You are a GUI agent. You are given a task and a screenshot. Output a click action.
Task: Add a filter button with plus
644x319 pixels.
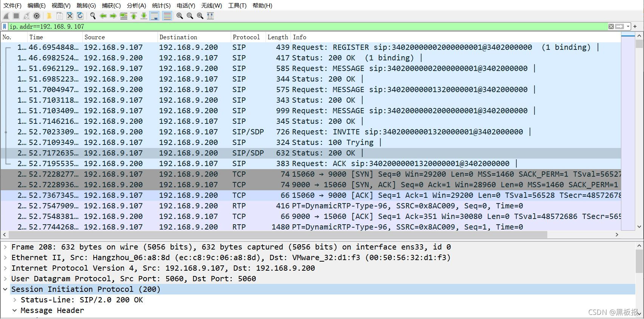click(635, 26)
